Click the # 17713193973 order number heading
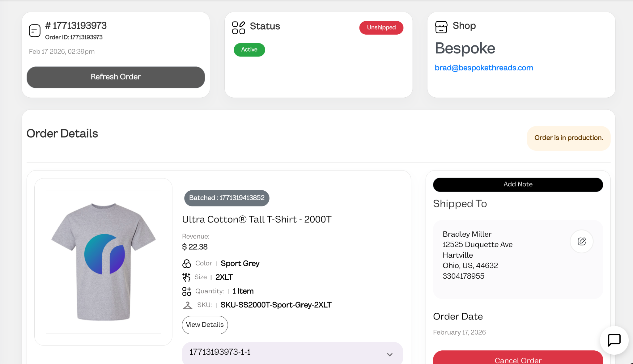Viewport: 633px width, 364px height. click(76, 26)
